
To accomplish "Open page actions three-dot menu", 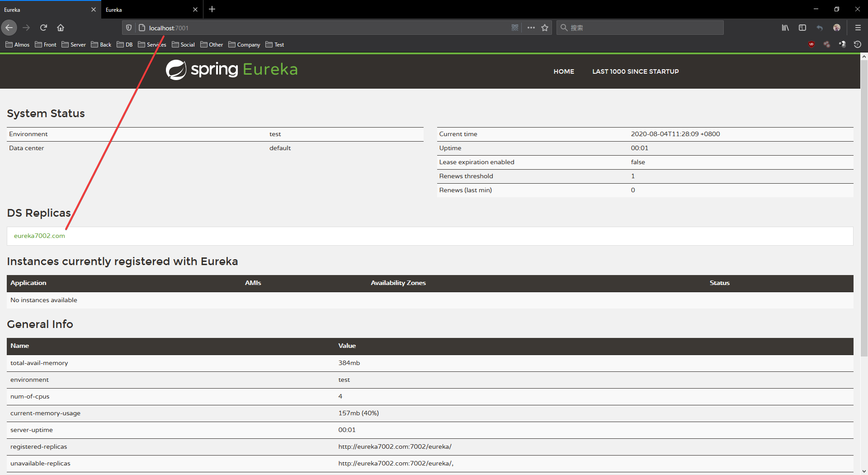I will (531, 28).
